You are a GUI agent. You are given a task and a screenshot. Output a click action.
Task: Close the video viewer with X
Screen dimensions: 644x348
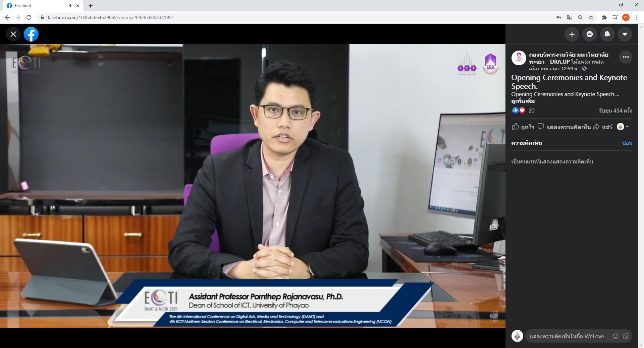(x=13, y=34)
